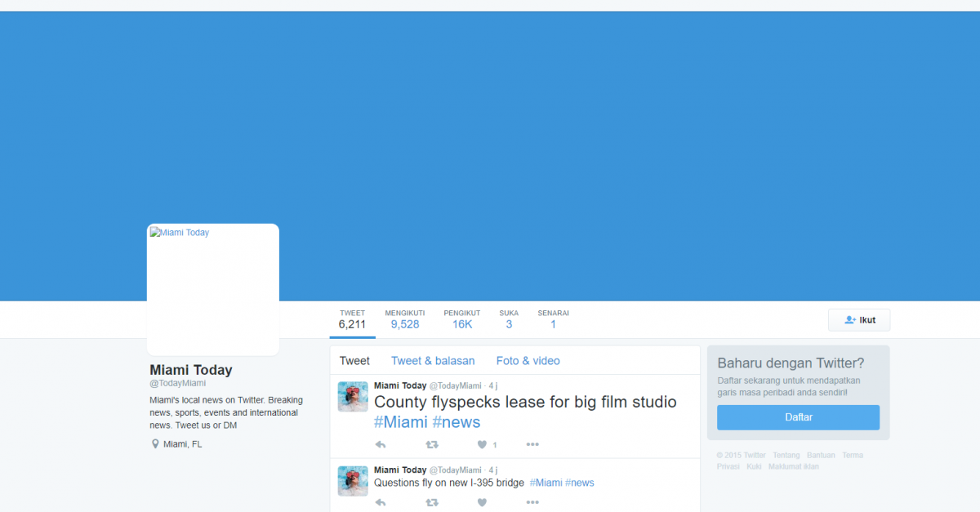Open the Miami Today profile name heading
Image resolution: width=980 pixels, height=512 pixels.
coord(191,370)
